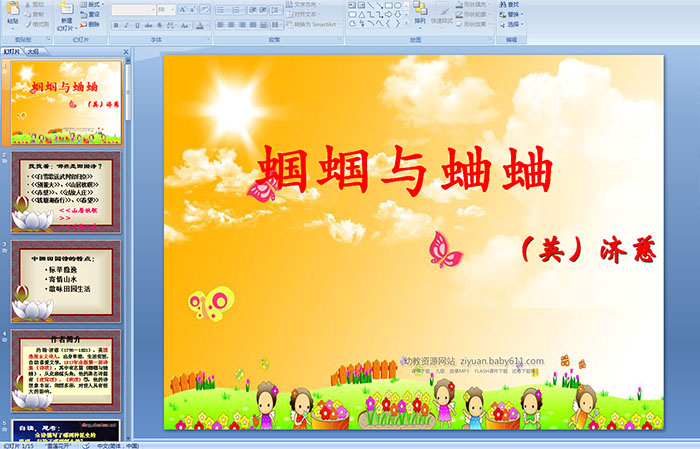Open the Paragraph group dialog launcher
The width and height of the screenshot is (700, 449).
tap(340, 39)
